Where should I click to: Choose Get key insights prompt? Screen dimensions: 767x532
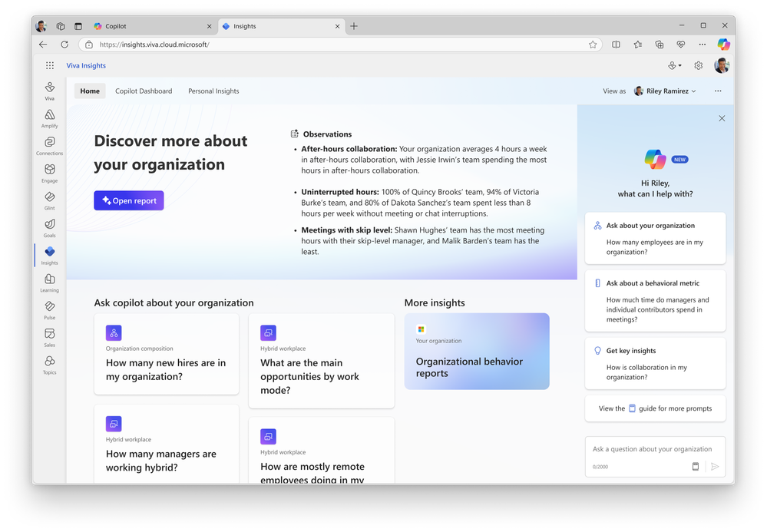click(x=656, y=363)
